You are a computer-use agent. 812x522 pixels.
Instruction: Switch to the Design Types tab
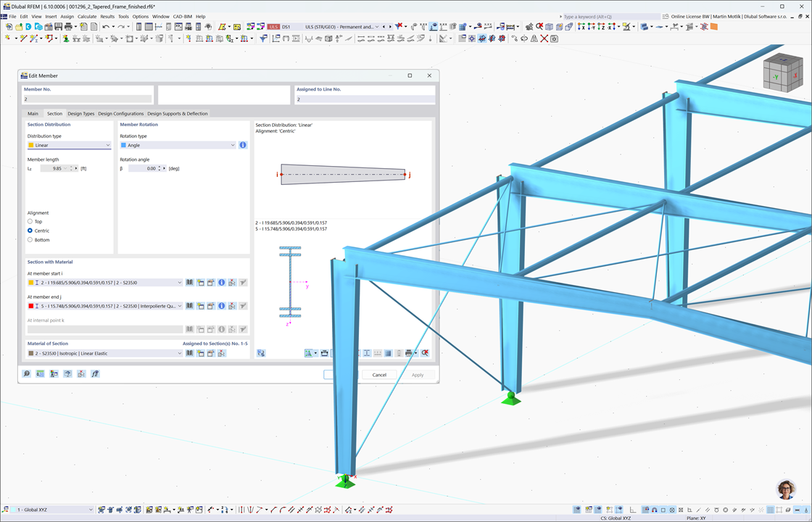point(80,114)
